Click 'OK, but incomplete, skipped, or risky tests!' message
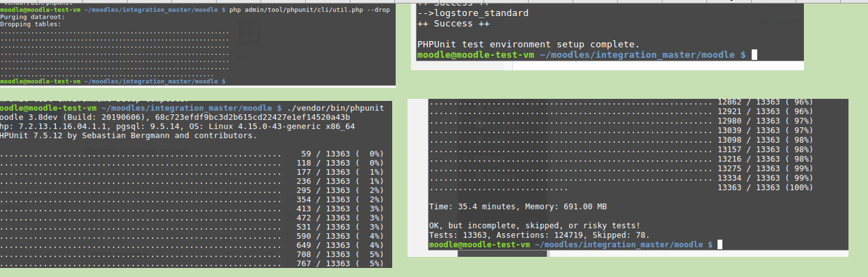The image size is (868, 277). pyautogui.click(x=534, y=225)
